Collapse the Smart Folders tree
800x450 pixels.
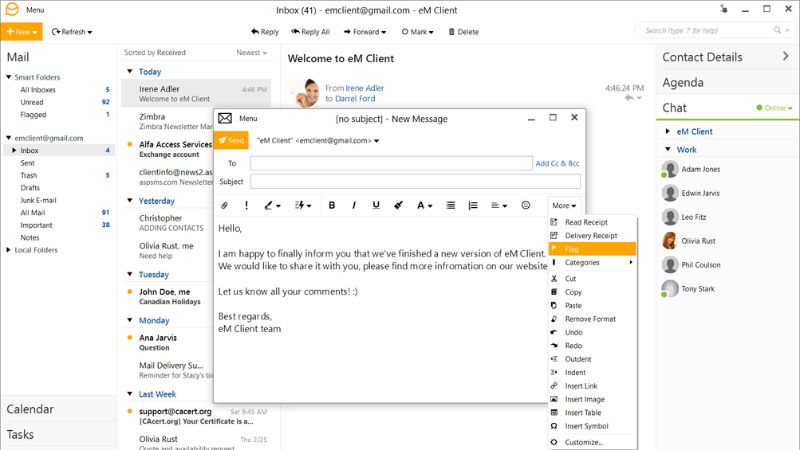[x=9, y=77]
